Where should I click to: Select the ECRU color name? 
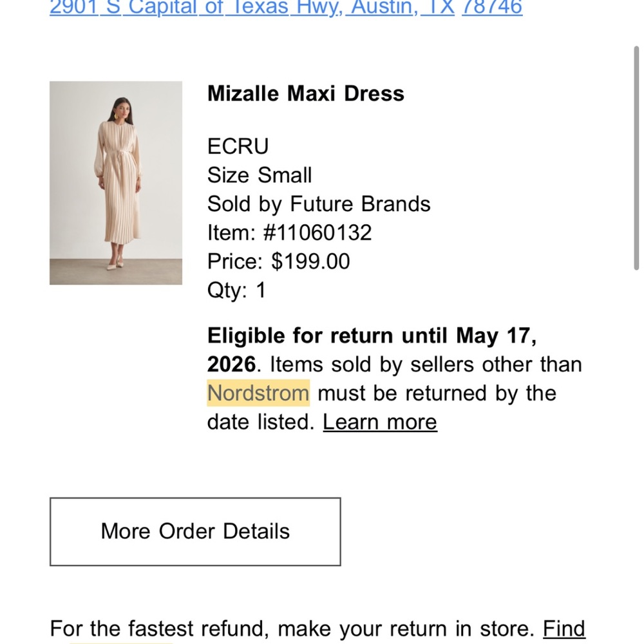[x=237, y=146]
